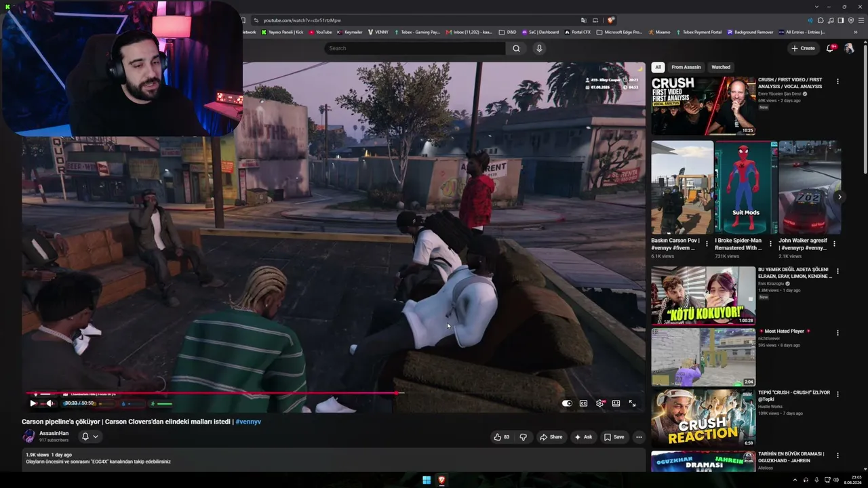Image resolution: width=868 pixels, height=488 pixels.
Task: Open the browser main menu icon
Action: pos(860,20)
